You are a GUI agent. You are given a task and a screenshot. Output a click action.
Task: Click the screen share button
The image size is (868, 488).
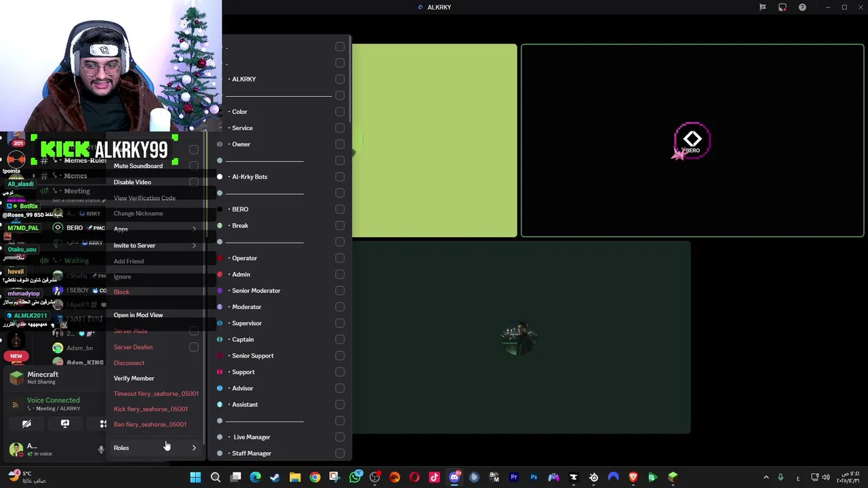(65, 424)
